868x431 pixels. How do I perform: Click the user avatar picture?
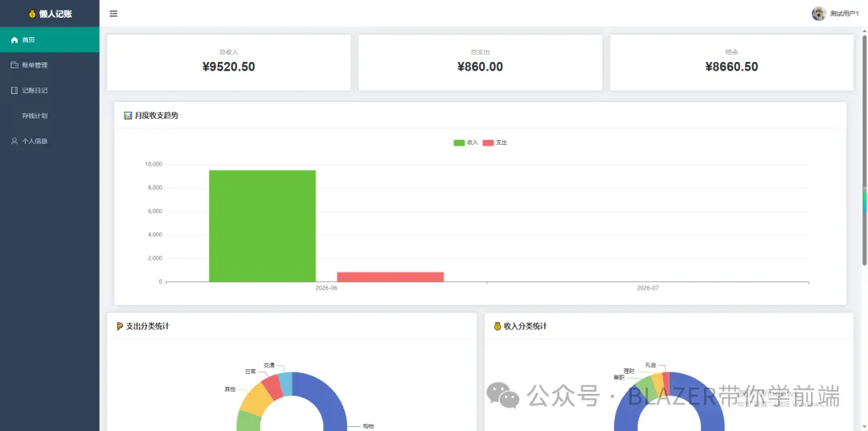click(x=819, y=14)
